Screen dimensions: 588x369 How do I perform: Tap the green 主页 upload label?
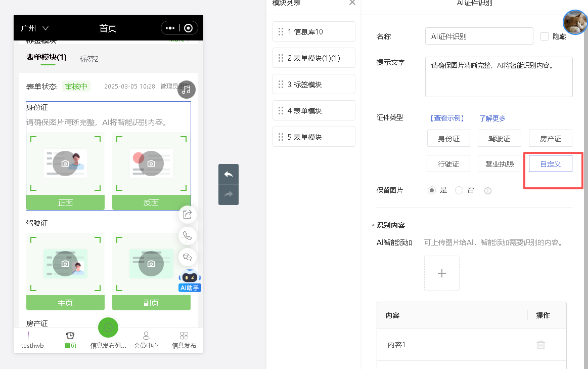(65, 303)
